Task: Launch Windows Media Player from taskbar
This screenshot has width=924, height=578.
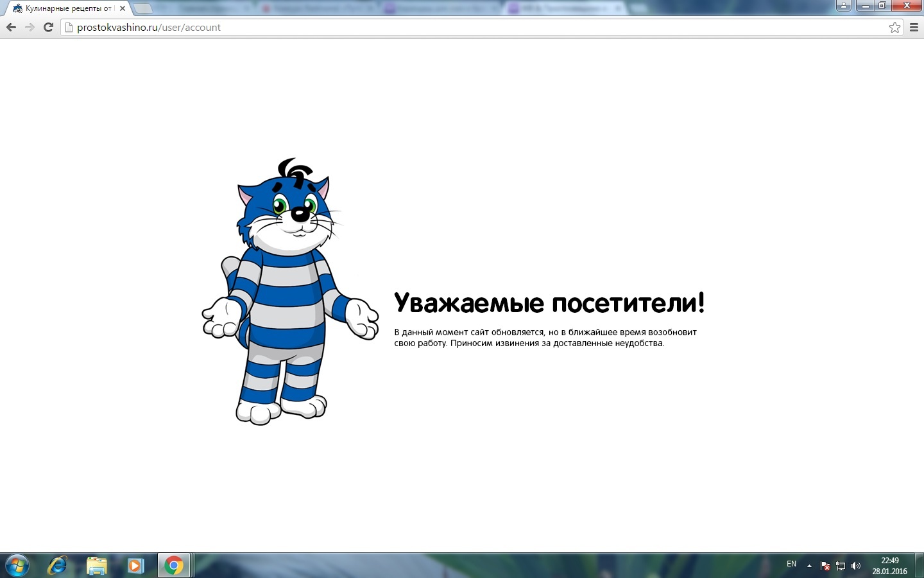Action: point(135,565)
